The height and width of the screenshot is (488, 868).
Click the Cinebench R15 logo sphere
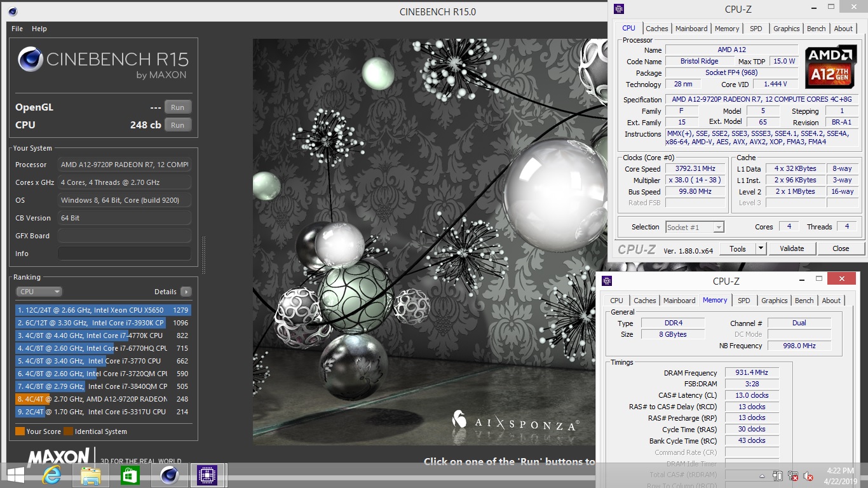coord(31,60)
